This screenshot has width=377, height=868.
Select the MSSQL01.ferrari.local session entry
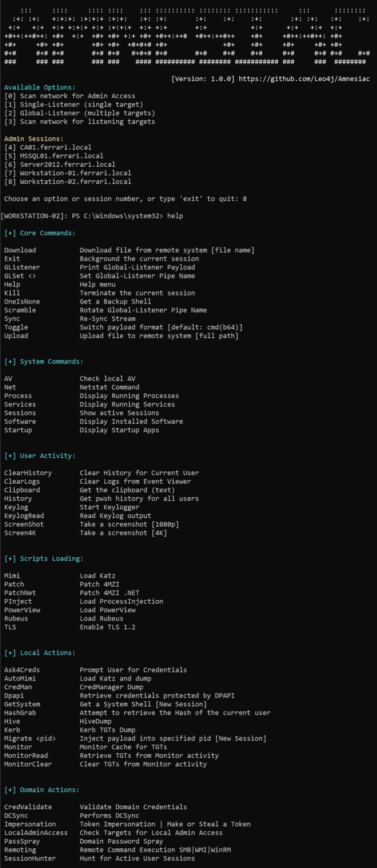54,156
